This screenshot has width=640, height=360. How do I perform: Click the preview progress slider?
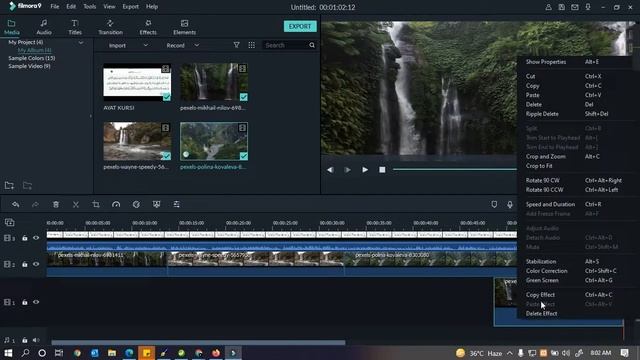pos(455,169)
